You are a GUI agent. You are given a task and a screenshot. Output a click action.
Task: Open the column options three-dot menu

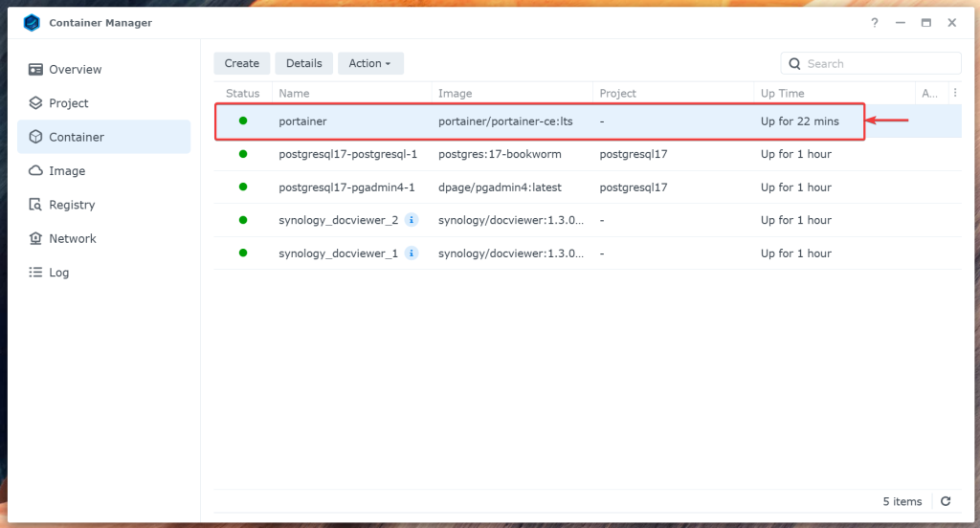[955, 93]
